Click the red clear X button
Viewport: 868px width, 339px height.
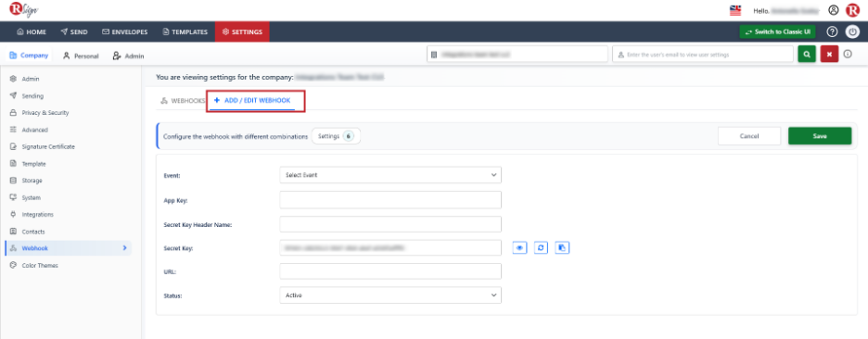(829, 55)
